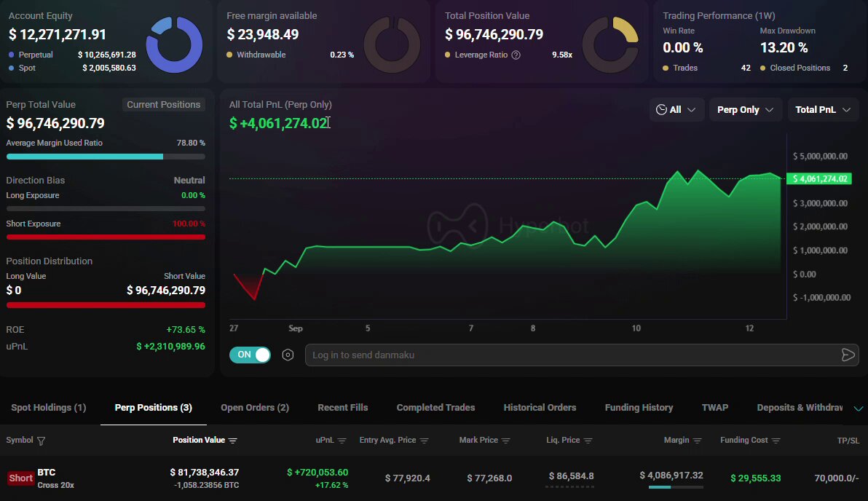Click the Mark Price sort icon
Screen dimensions: 868x501
[505, 441]
